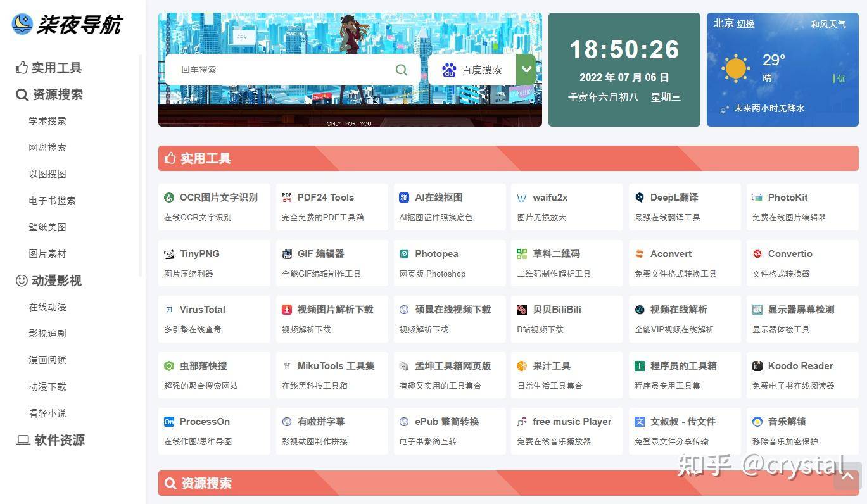Click the Koodo Reader icon
Screen dimensions: 867x504
[x=757, y=366]
